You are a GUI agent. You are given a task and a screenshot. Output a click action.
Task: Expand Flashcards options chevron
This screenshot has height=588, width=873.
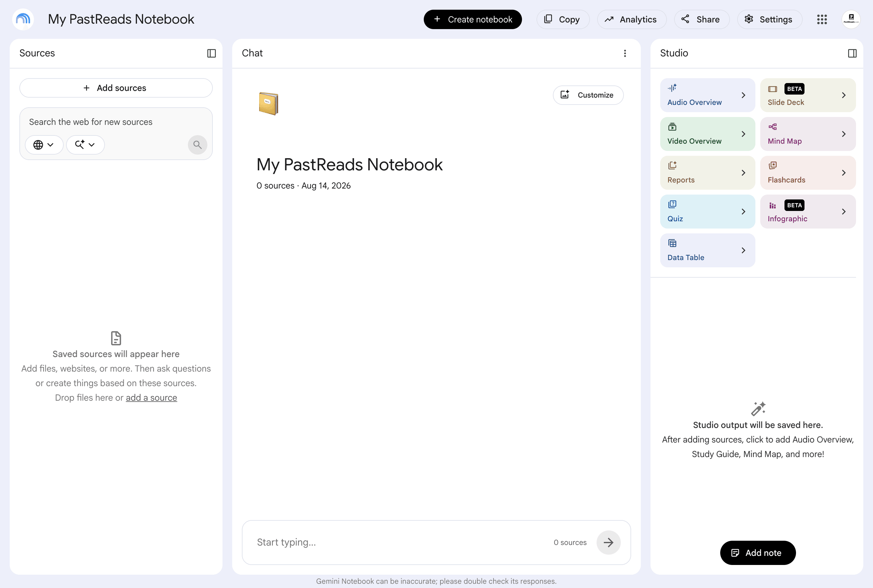(x=843, y=173)
